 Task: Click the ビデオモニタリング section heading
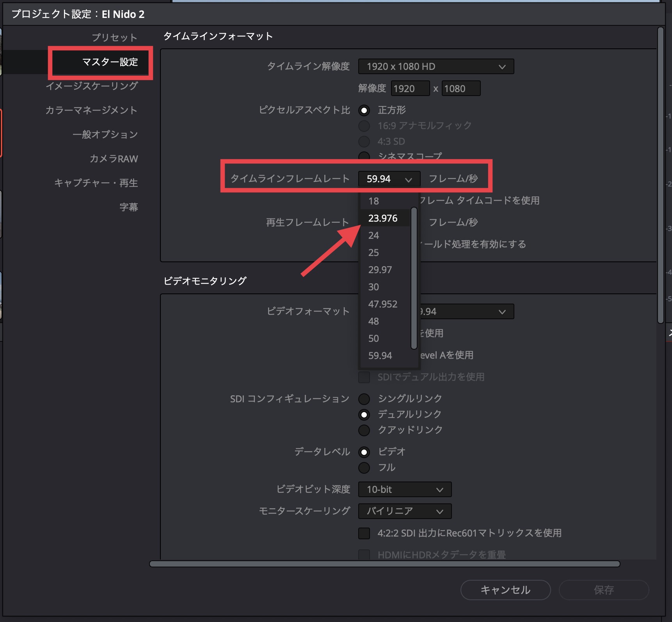[x=205, y=281]
